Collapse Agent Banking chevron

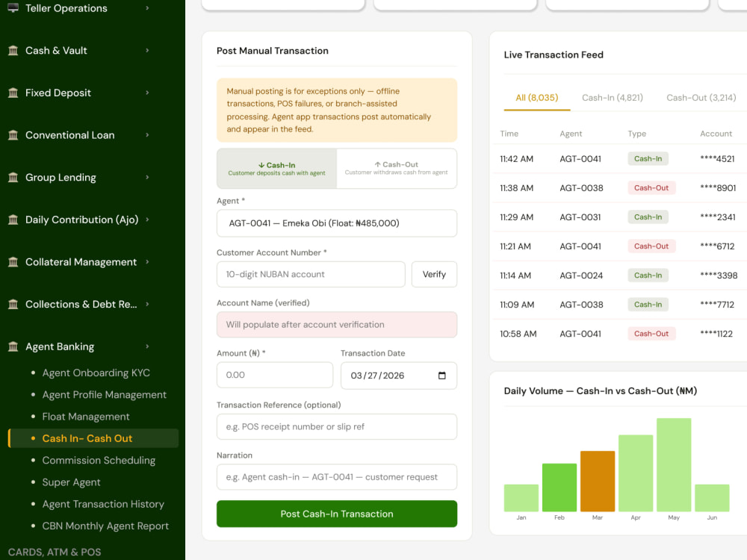click(147, 346)
